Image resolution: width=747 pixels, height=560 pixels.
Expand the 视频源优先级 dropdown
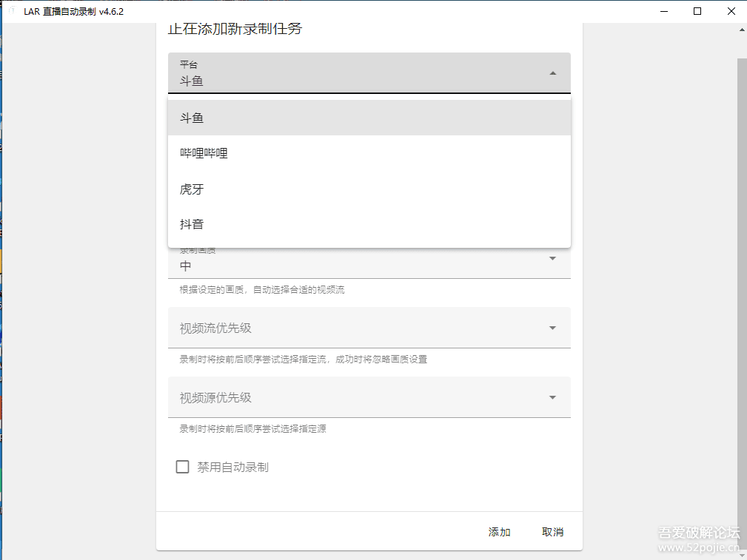pos(369,397)
